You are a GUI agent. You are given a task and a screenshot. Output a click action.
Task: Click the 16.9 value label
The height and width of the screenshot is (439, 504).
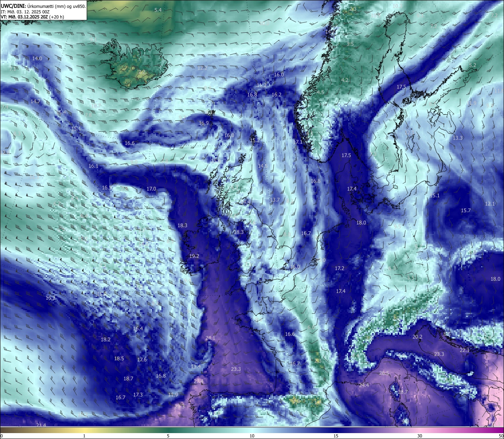pyautogui.click(x=204, y=123)
